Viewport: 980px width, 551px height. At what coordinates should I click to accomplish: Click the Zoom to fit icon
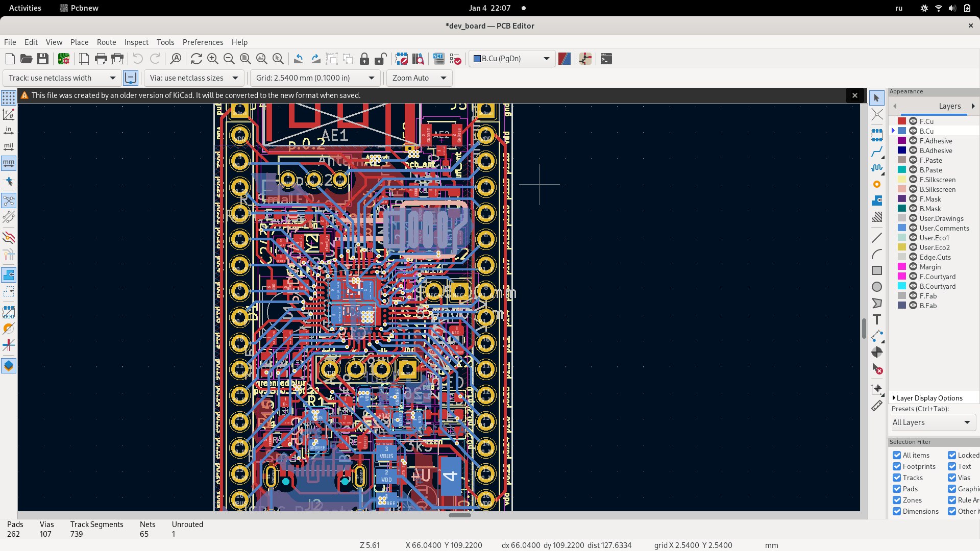[x=246, y=59]
